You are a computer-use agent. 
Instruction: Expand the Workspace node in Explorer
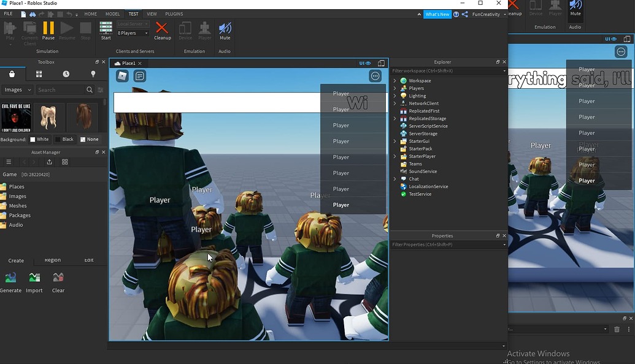(395, 80)
